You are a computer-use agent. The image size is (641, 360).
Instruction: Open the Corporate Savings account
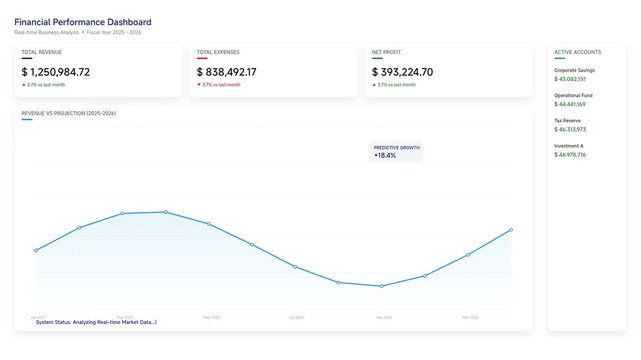click(574, 70)
